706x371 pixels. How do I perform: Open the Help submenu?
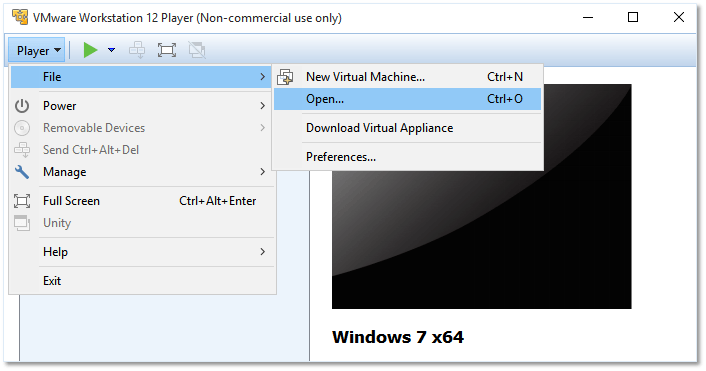(141, 252)
